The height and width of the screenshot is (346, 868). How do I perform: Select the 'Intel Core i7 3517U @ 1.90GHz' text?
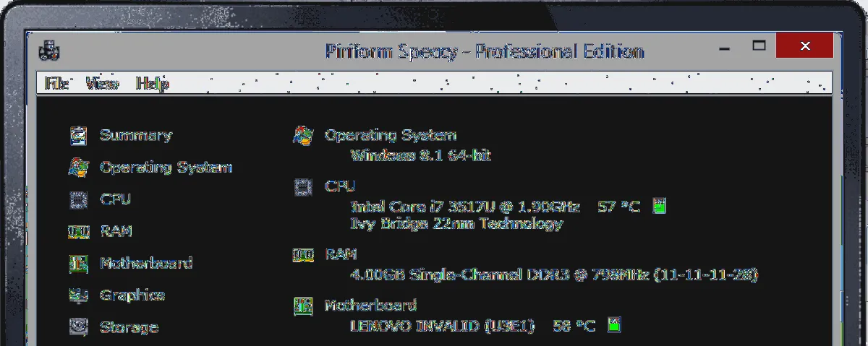click(x=465, y=207)
